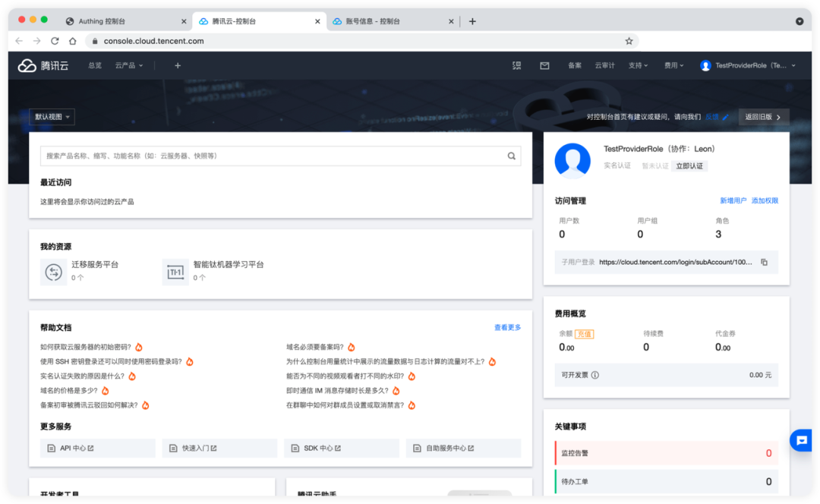The width and height of the screenshot is (820, 504).
Task: Select the 腾讯云-控制台 tab
Action: pos(260,21)
